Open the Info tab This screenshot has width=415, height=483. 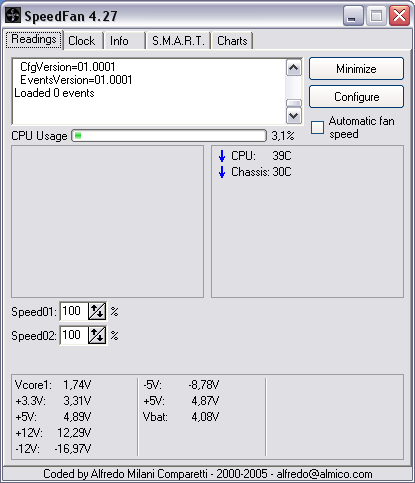pos(125,41)
